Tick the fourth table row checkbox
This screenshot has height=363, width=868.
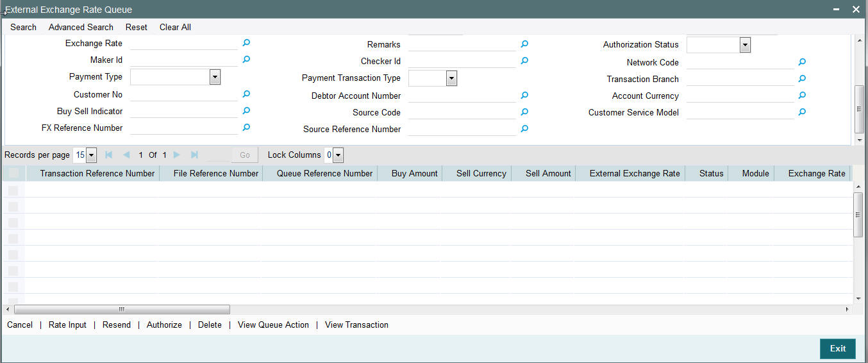coord(13,238)
